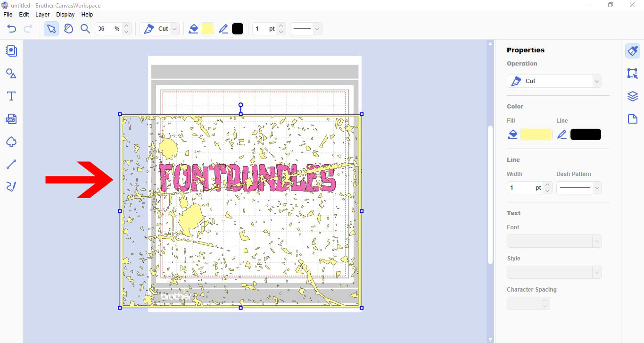Screen dimensions: 644x343
Task: Decrease Properties line Width with down arrow
Action: click(x=547, y=191)
